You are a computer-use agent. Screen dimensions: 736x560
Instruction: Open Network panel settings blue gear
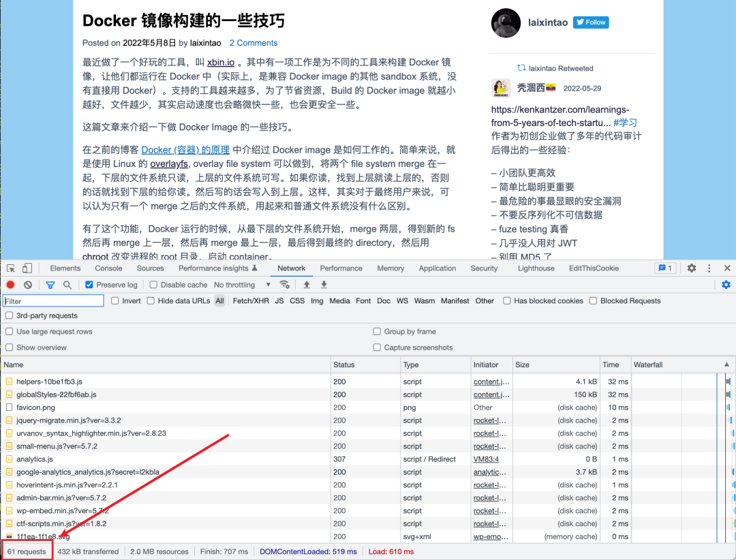tap(726, 285)
